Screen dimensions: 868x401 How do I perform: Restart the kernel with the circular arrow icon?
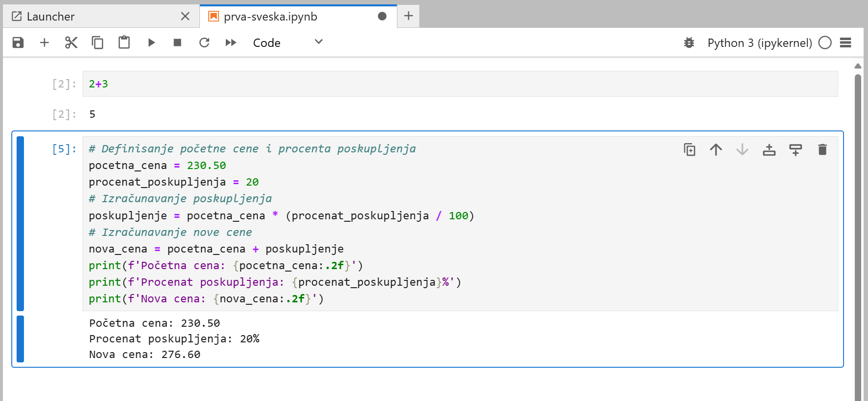(204, 42)
